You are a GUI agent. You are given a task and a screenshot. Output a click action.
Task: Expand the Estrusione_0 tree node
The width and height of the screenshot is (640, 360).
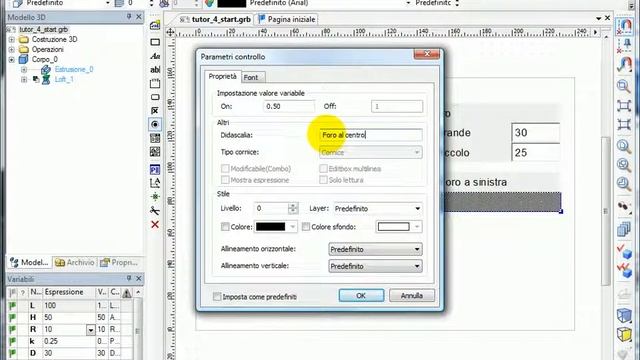click(x=24, y=69)
